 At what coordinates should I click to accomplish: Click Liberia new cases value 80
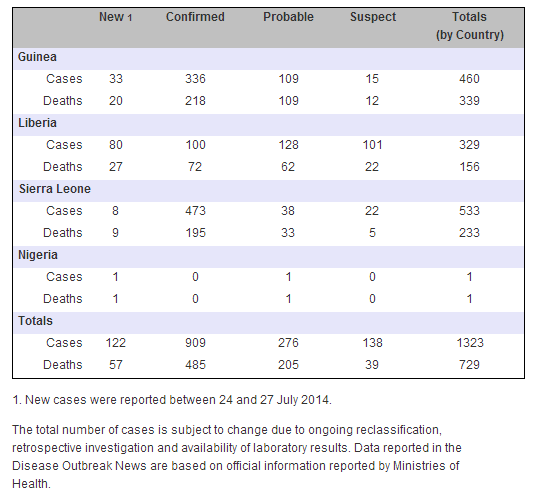tap(116, 145)
